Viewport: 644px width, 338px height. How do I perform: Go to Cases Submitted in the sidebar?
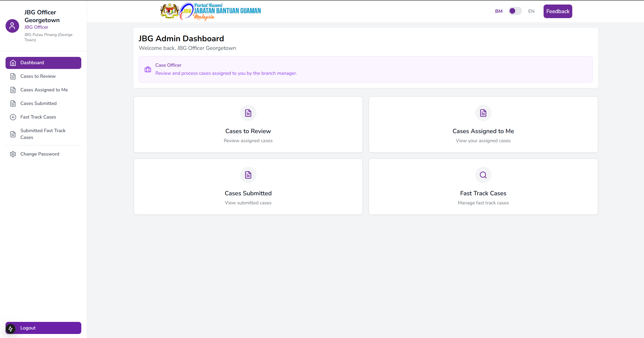[39, 103]
